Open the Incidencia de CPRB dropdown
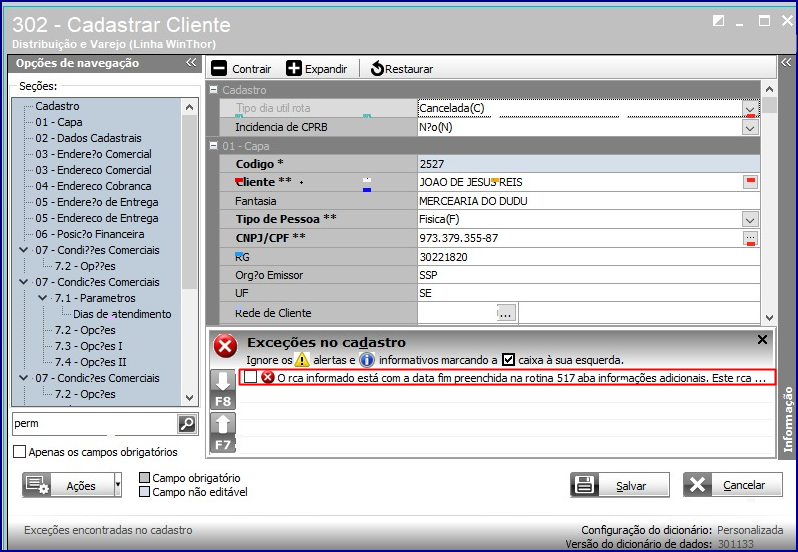This screenshot has width=798, height=552. pos(750,128)
